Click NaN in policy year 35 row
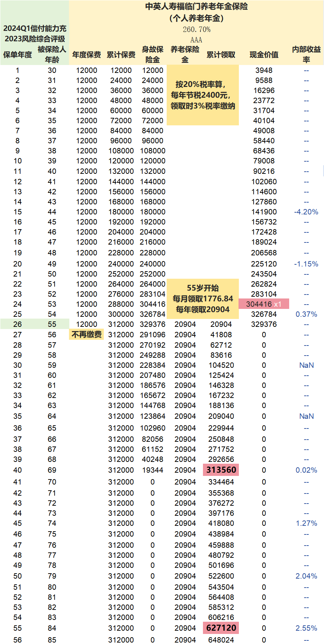The height and width of the screenshot is (644, 324). (x=306, y=416)
